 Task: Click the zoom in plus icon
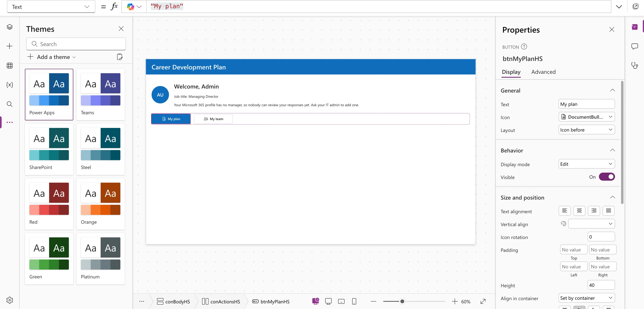[454, 301]
